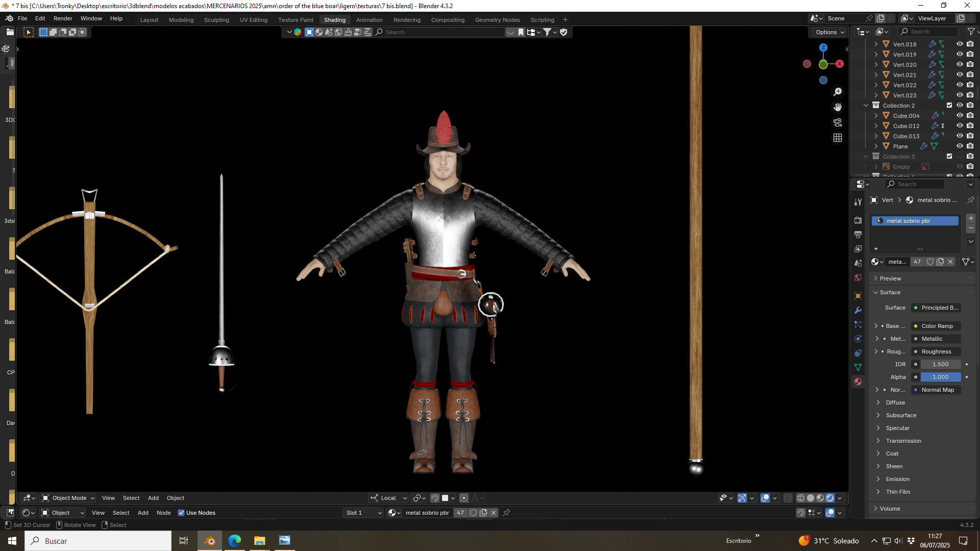Click the pan hand viewport gizmo
The height and width of the screenshot is (551, 980).
pos(838,107)
